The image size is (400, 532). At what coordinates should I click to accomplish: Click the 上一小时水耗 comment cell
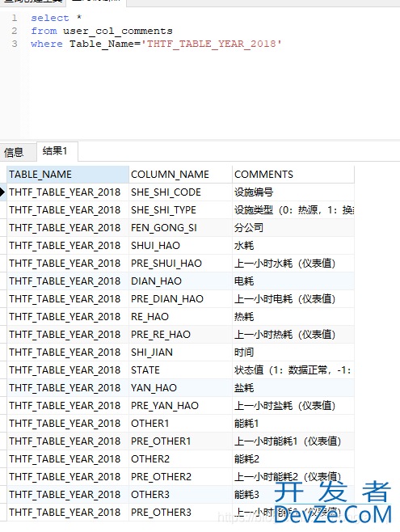click(x=293, y=264)
